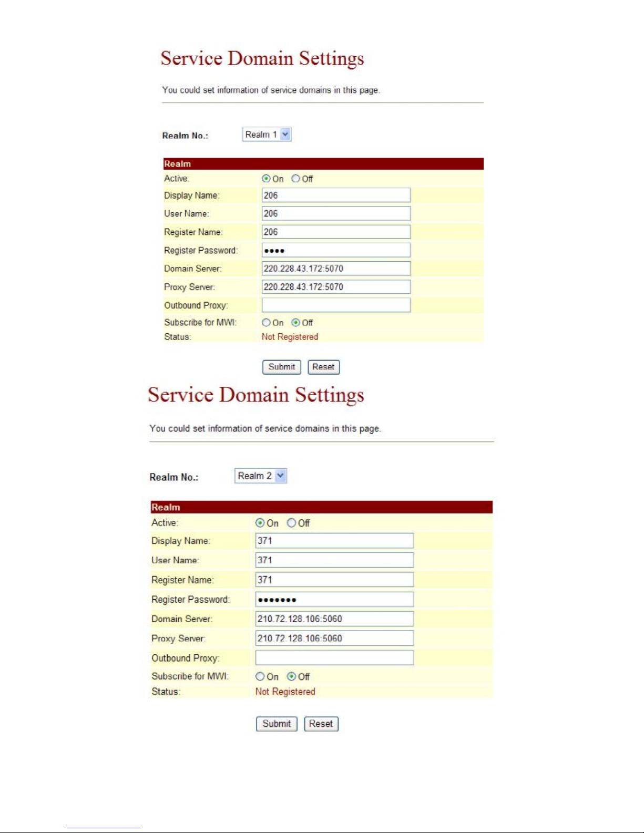Submit the Realm 2 settings form
Viewport: 644px width, 833px height.
[277, 724]
